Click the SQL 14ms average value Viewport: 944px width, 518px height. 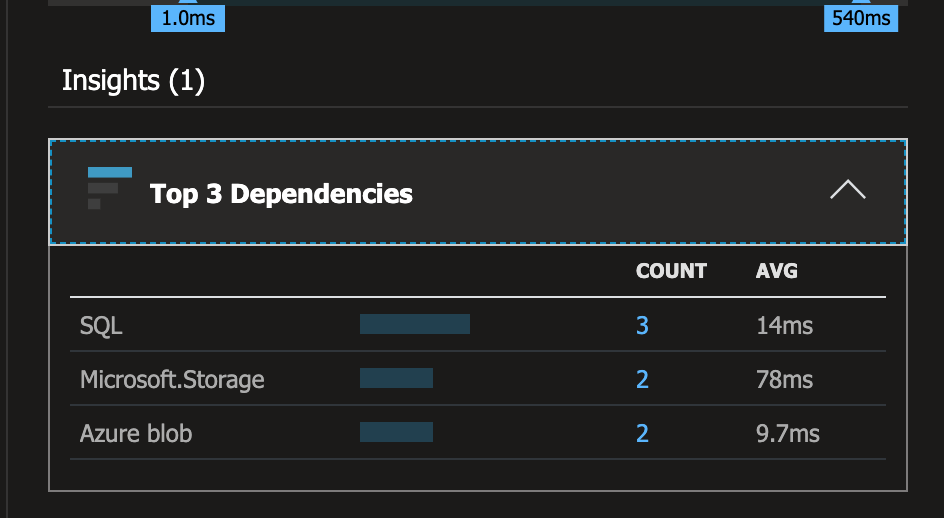click(784, 326)
